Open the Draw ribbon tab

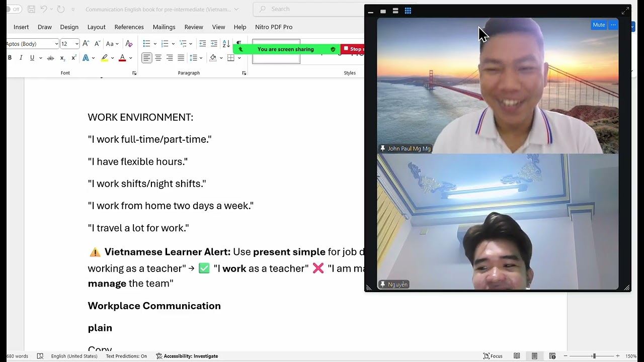45,27
